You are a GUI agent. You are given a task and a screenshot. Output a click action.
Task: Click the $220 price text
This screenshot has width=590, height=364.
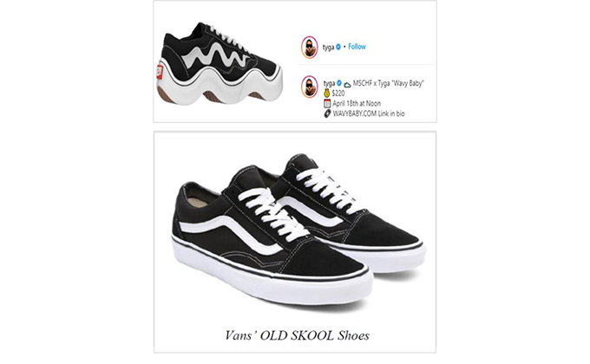click(x=338, y=94)
